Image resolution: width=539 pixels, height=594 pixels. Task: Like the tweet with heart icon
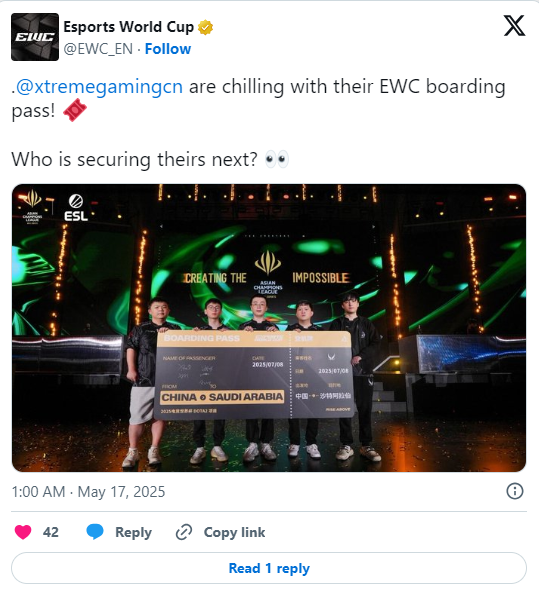pos(23,532)
